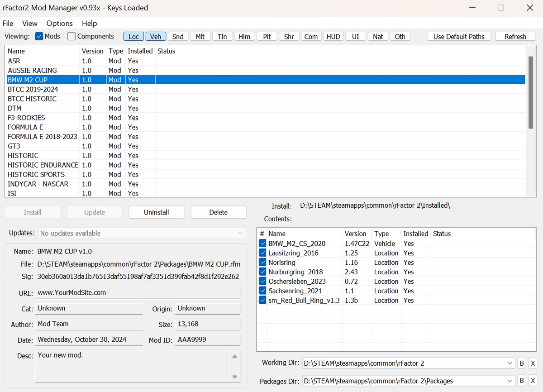
Task: Select the DTM mod row
Action: [x=265, y=108]
